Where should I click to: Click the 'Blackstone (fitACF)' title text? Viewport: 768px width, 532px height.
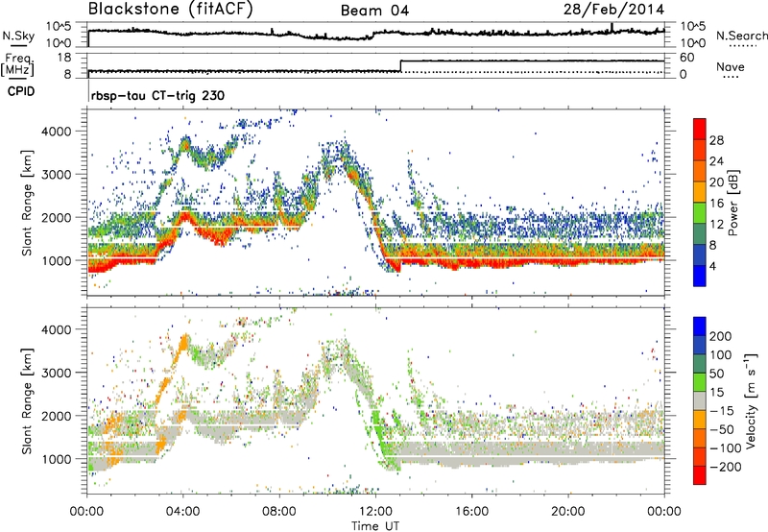pyautogui.click(x=171, y=10)
